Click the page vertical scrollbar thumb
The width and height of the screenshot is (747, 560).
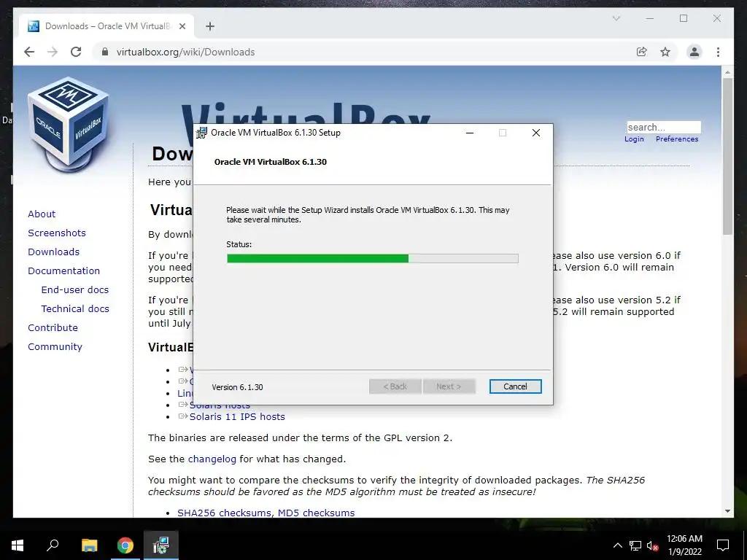coord(727,156)
